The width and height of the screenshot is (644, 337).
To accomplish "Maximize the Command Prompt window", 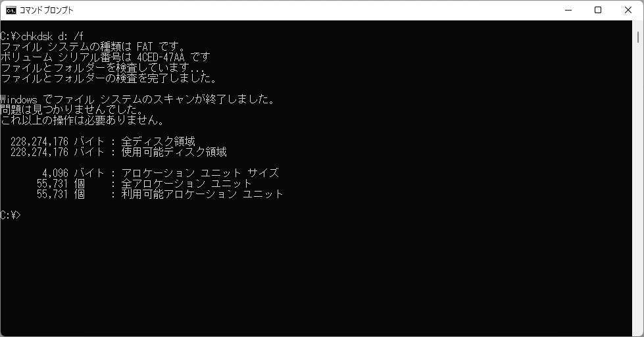I will click(598, 11).
